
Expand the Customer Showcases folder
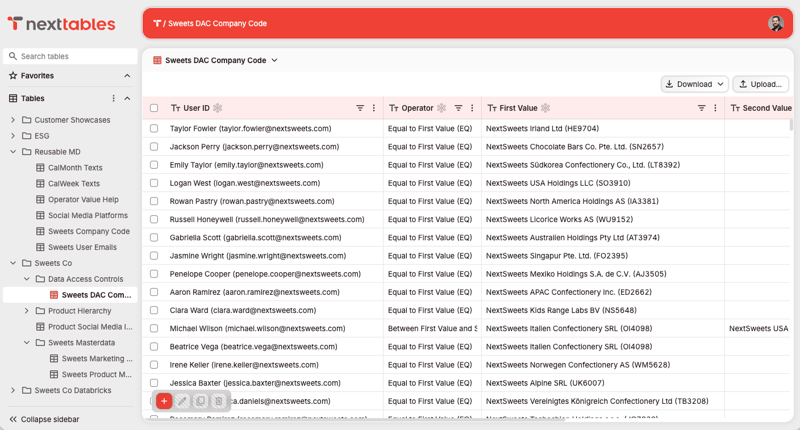(x=13, y=120)
